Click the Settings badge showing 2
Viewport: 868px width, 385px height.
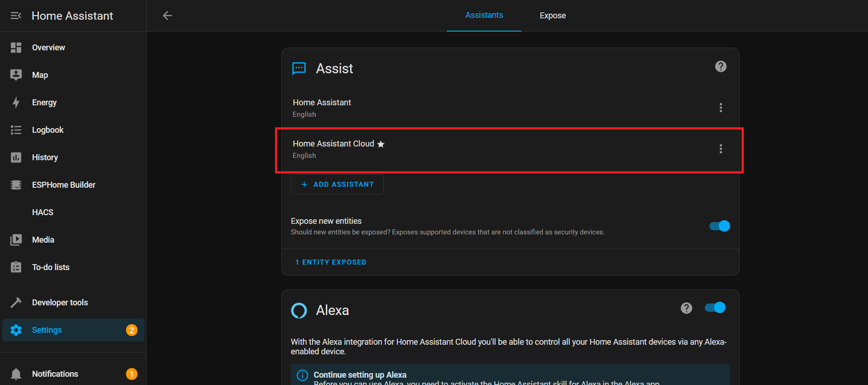coord(132,330)
